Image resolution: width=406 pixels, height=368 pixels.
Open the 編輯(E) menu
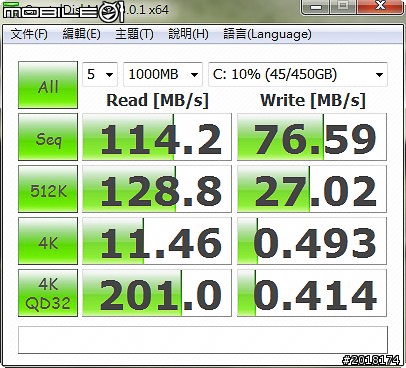(81, 34)
